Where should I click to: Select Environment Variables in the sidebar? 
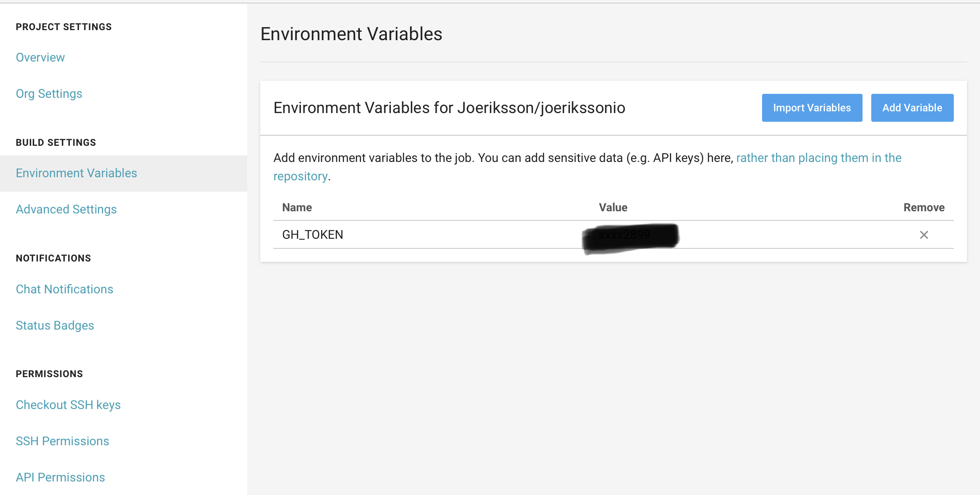coord(76,173)
